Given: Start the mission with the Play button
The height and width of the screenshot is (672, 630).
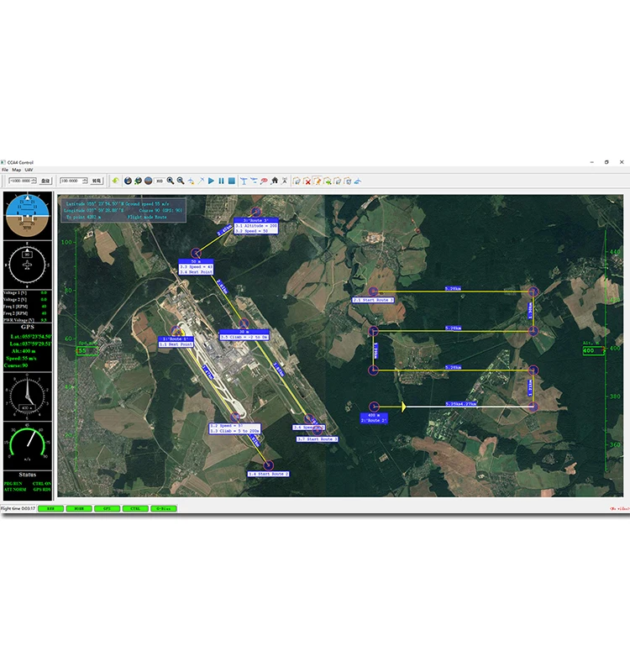Looking at the screenshot, I should pos(212,181).
